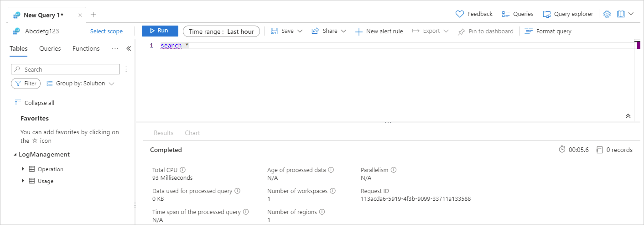
Task: Close the New Query 1 tab
Action: [80, 15]
